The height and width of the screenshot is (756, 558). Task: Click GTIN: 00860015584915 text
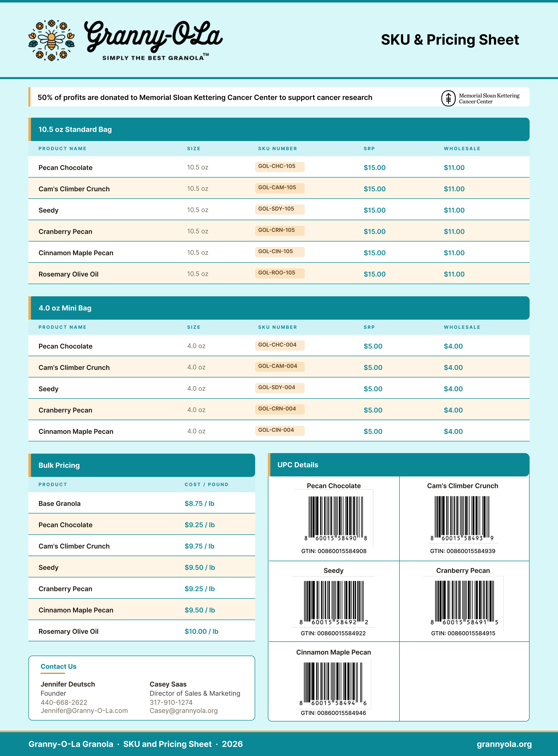click(463, 633)
